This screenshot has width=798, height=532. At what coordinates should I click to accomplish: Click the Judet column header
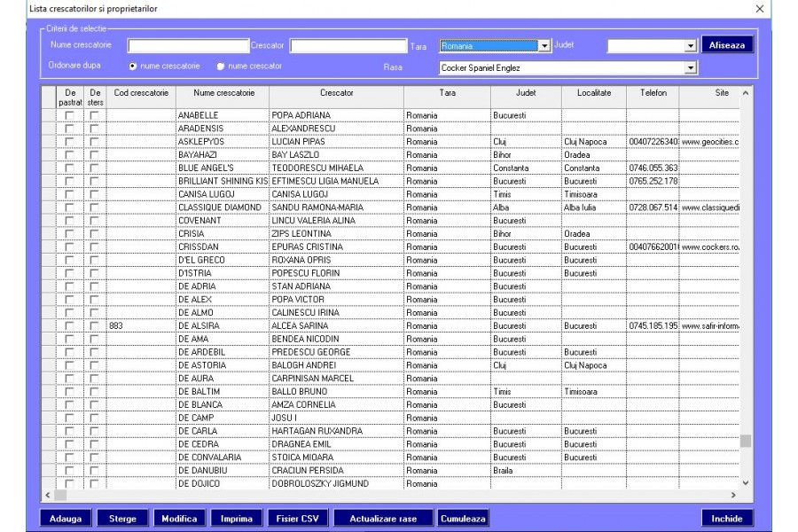click(x=526, y=98)
